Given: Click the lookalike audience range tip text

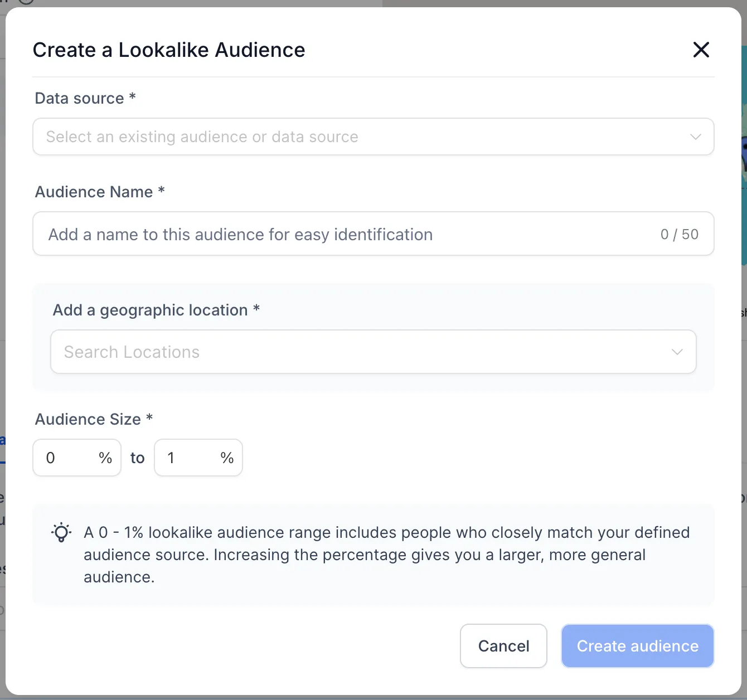Looking at the screenshot, I should 387,555.
